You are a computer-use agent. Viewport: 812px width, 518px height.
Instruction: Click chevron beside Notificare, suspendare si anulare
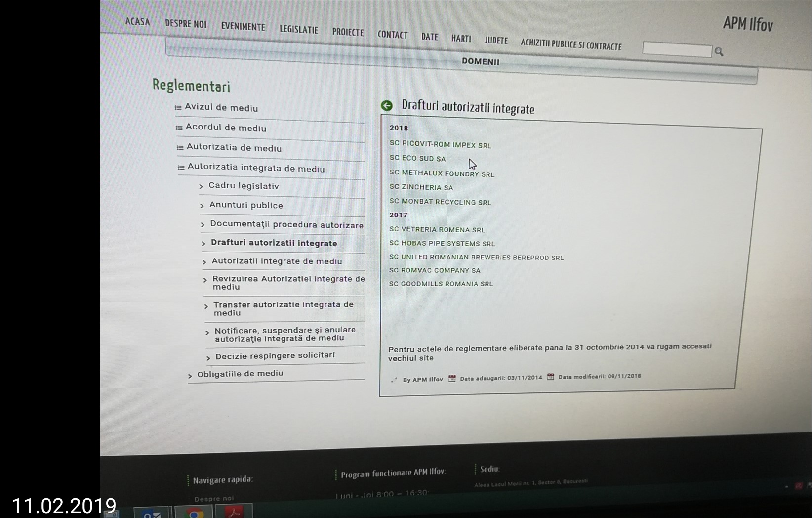(x=207, y=332)
